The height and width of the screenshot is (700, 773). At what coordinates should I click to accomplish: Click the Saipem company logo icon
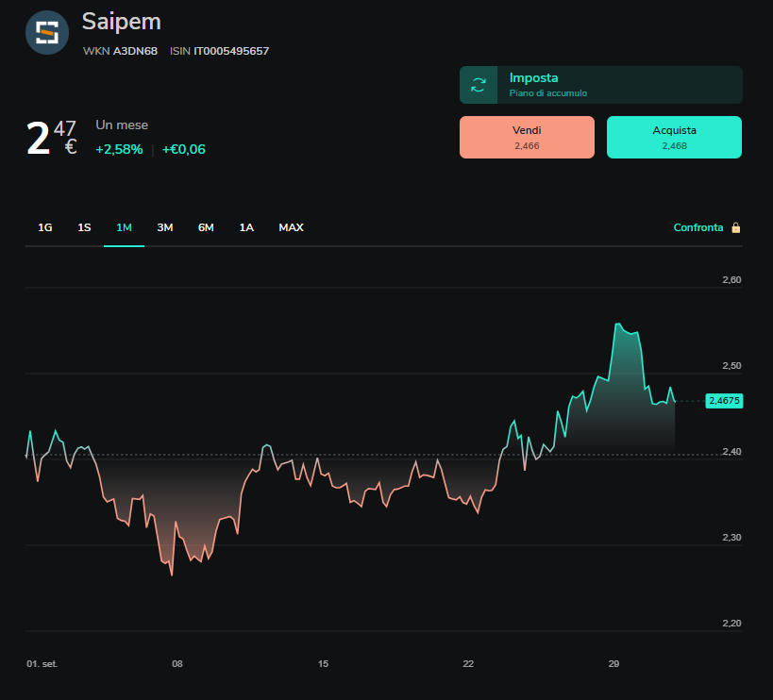tap(47, 32)
